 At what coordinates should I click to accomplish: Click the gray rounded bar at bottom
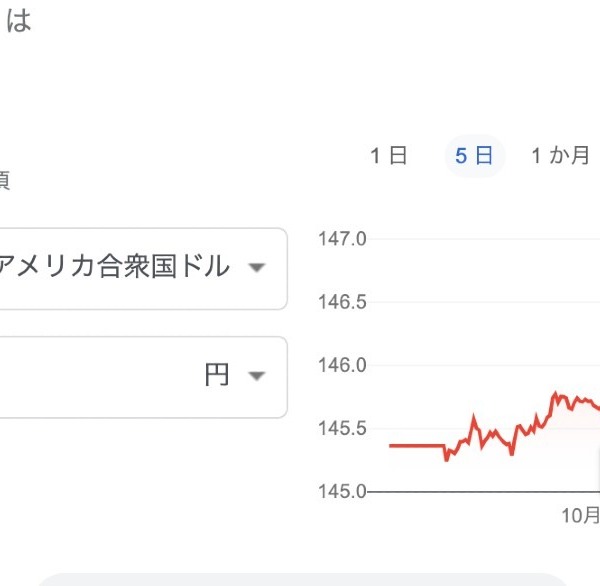(300, 579)
